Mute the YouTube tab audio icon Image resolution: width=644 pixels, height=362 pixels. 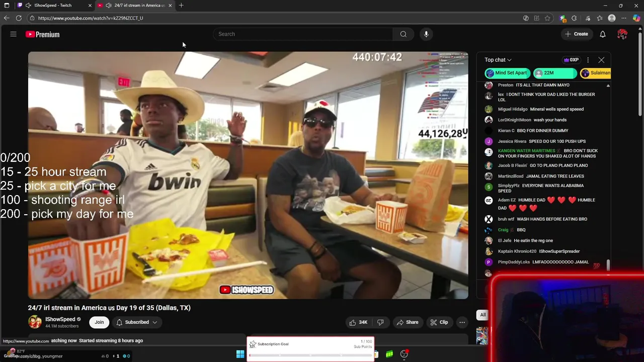(108, 6)
